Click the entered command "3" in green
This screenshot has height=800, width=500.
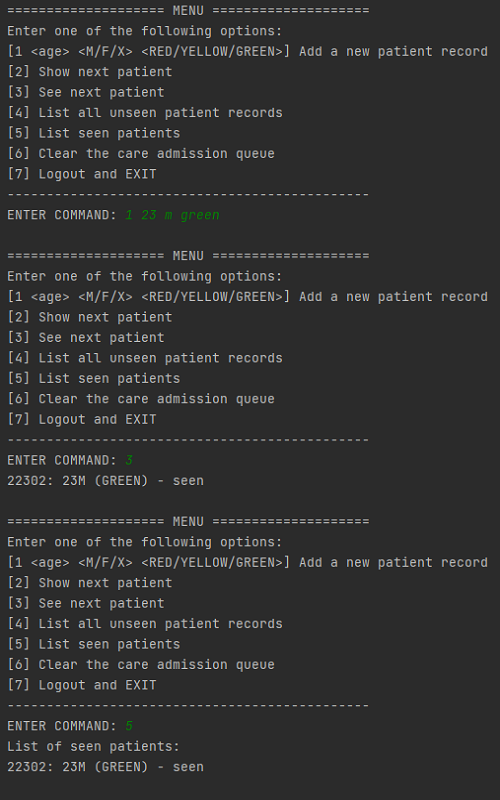[129, 460]
